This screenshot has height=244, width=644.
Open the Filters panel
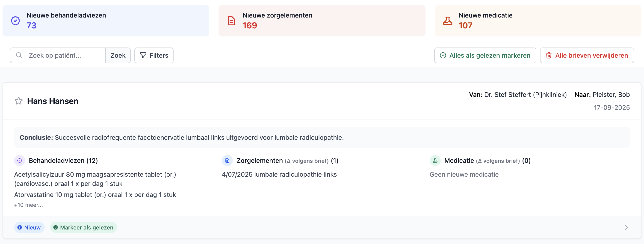coord(154,55)
